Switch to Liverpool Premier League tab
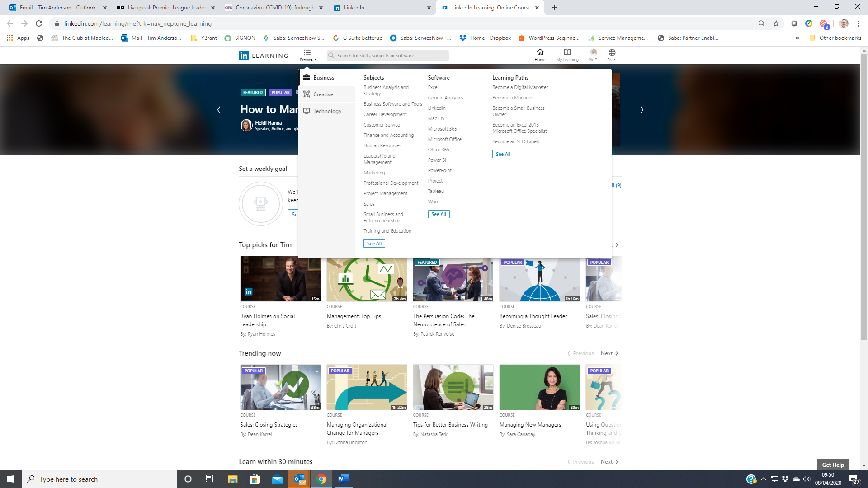Screen dimensions: 868x488 coord(166,8)
